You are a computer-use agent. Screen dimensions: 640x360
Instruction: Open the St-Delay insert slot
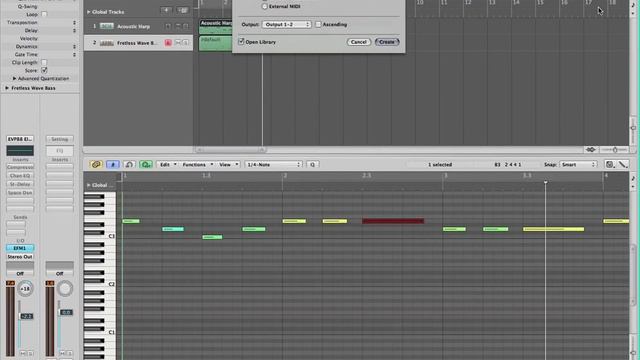click(x=20, y=184)
